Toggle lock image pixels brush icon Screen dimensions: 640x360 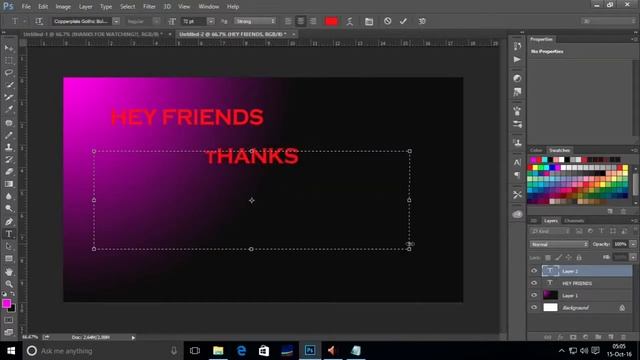[558, 258]
